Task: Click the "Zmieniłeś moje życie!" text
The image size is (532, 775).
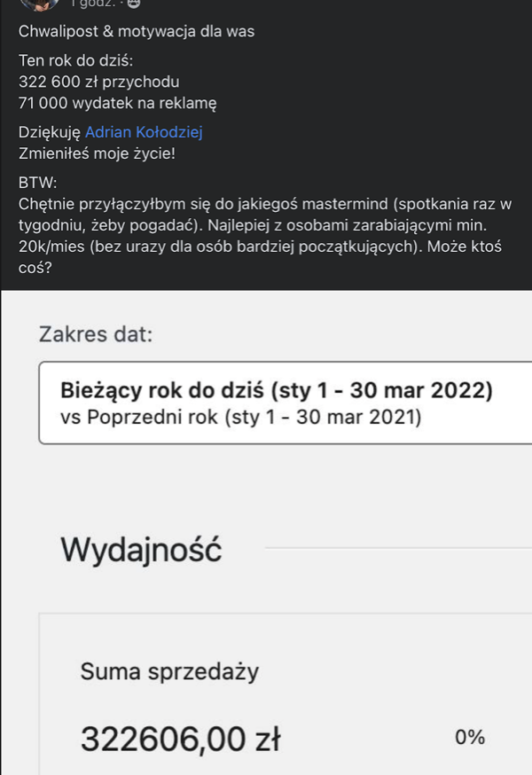Action: pos(97,153)
